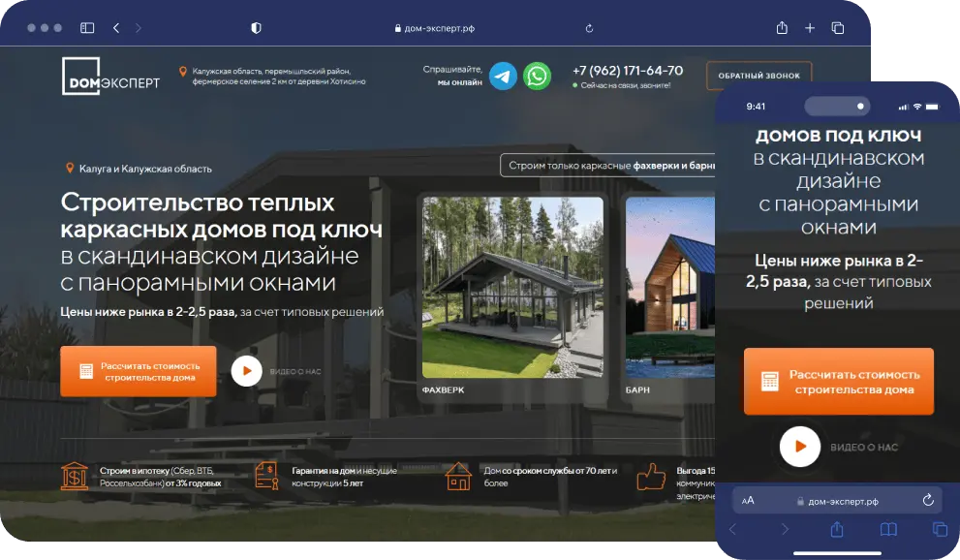Open the WhatsApp chat icon
Image resolution: width=960 pixels, height=560 pixels.
pos(537,77)
